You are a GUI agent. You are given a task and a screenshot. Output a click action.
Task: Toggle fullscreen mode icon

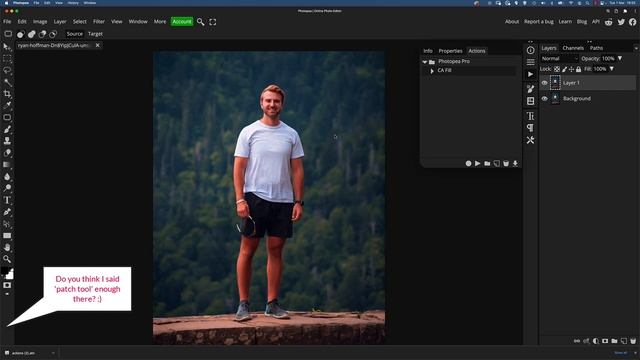click(x=213, y=22)
